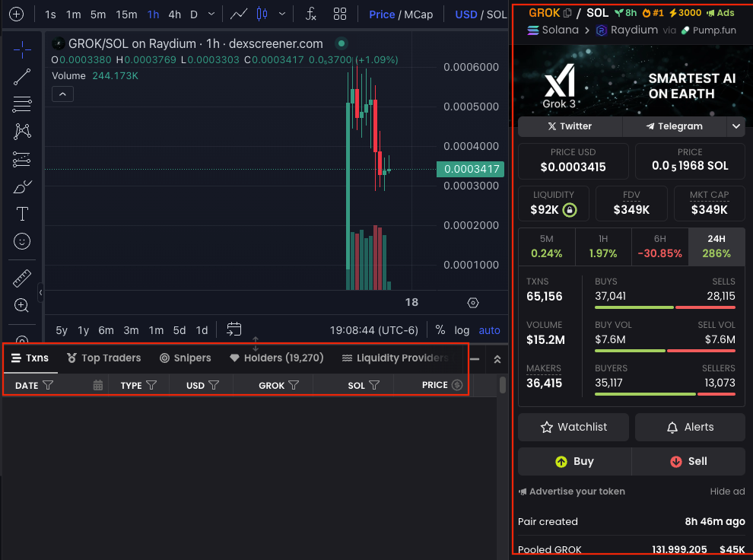Viewport: 753px width, 560px height.
Task: Expand chart style dropdown arrow
Action: pyautogui.click(x=282, y=14)
